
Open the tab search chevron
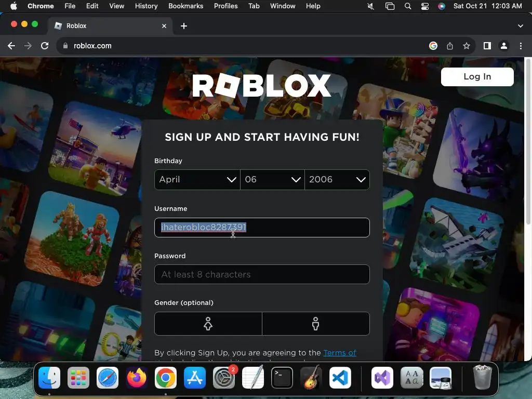(x=521, y=26)
